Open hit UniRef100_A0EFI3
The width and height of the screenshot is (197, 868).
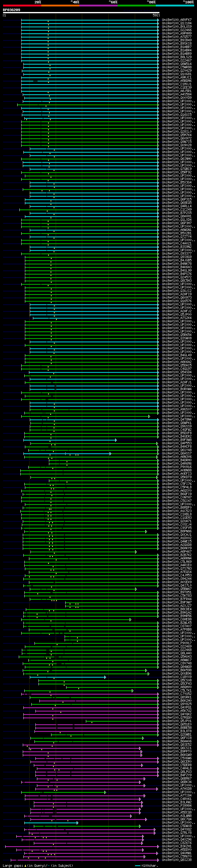[177, 474]
